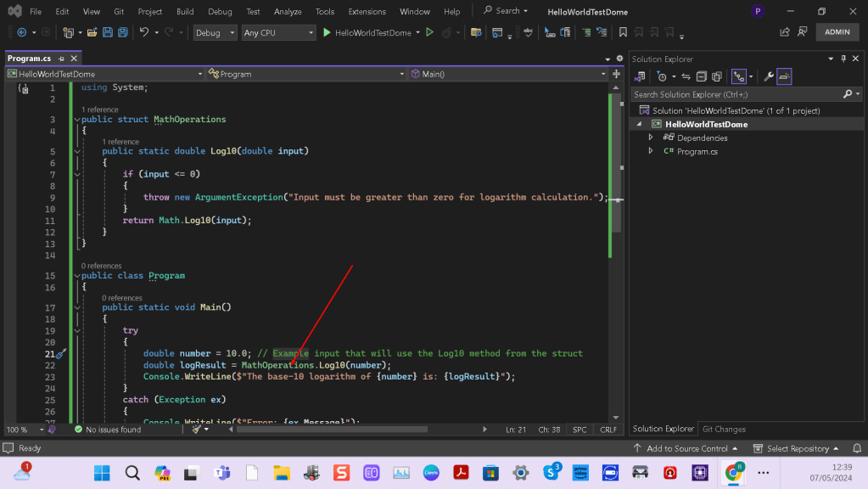Click Pending Changes Filter clock icon
The width and height of the screenshot is (868, 489).
[x=662, y=76]
